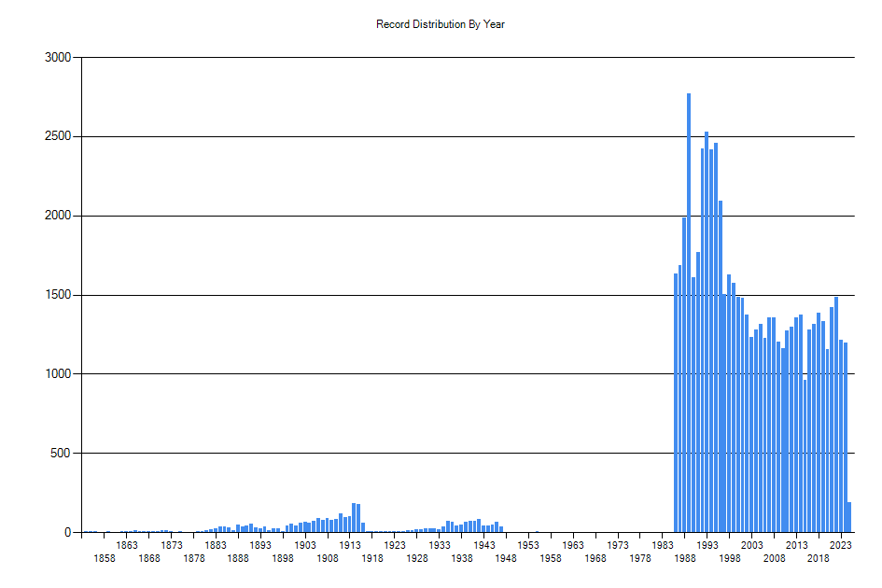882x588 pixels.
Task: Click the x-axis label 1868
Action: pos(149,558)
